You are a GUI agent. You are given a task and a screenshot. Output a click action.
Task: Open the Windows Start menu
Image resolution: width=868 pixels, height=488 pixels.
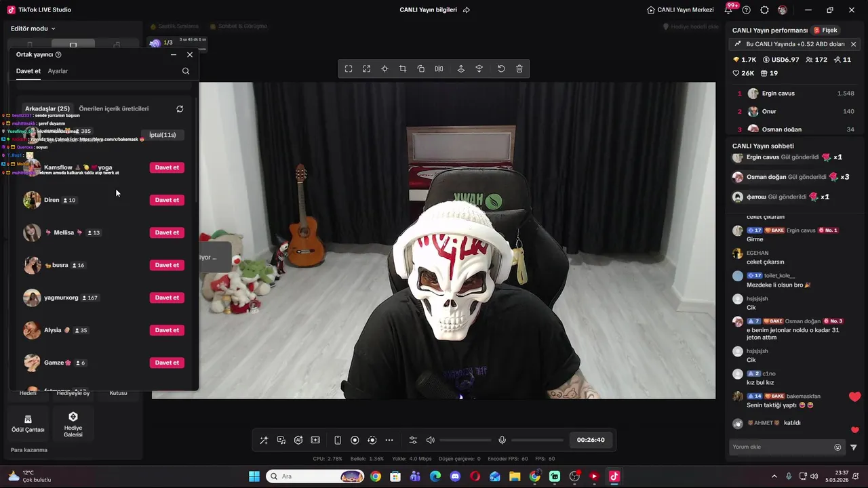[254, 476]
